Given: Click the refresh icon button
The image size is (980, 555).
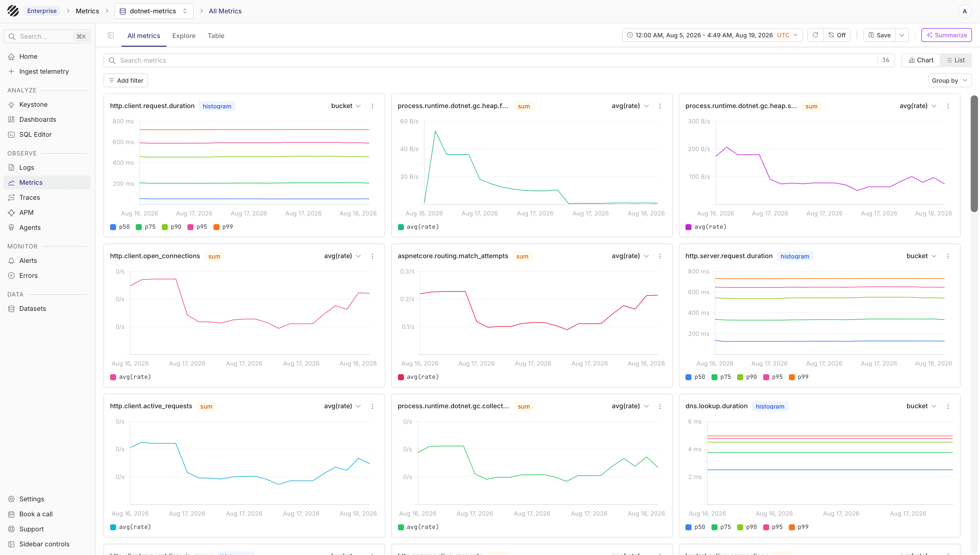Looking at the screenshot, I should coord(815,35).
